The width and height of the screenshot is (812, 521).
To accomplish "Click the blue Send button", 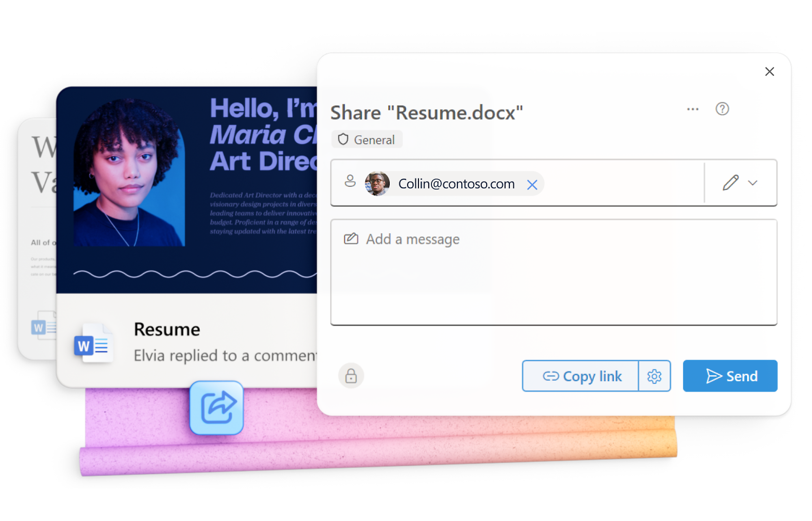I will click(x=730, y=376).
